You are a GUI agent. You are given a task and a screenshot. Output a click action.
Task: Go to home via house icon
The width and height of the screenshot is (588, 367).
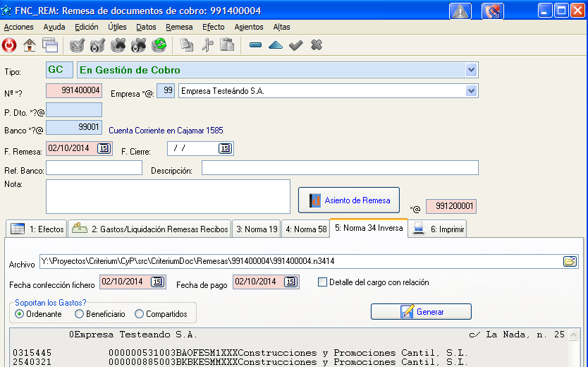click(30, 45)
